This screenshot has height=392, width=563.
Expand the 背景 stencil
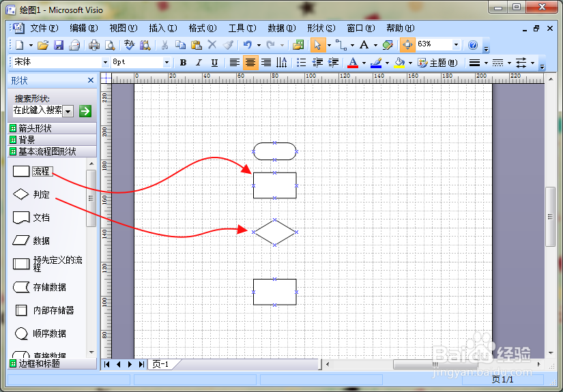tap(52, 140)
